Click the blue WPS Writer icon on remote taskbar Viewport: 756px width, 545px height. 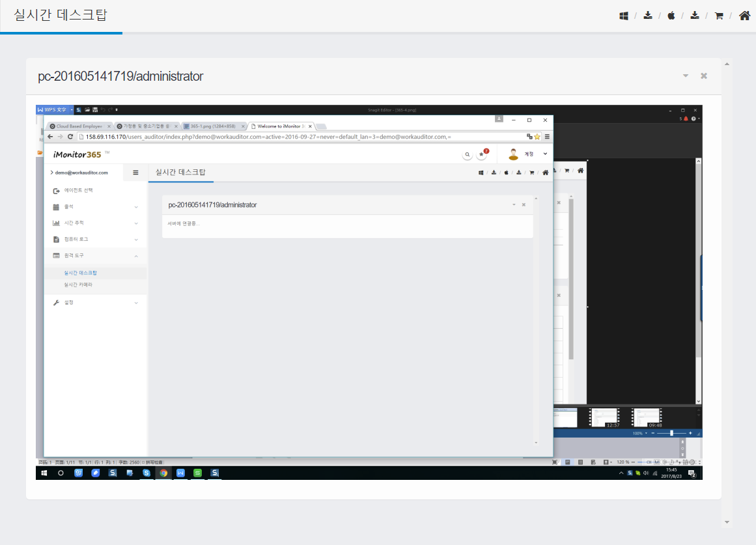[x=180, y=473]
